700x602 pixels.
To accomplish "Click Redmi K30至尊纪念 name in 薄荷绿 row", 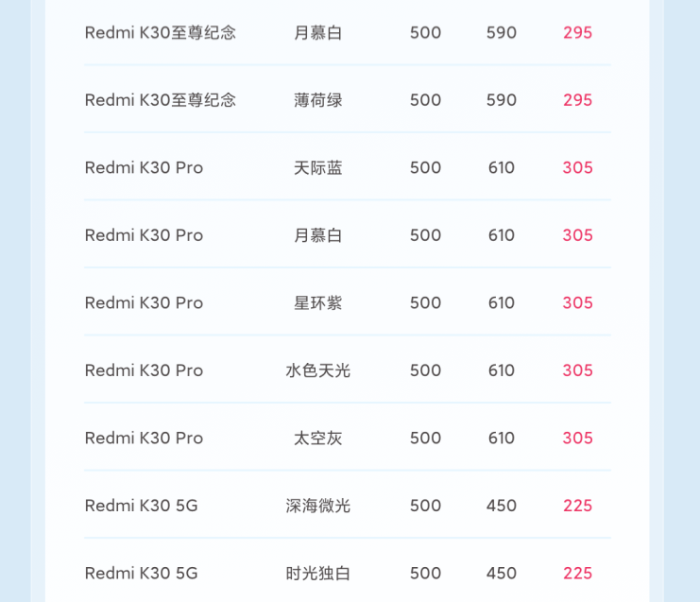I will [161, 100].
